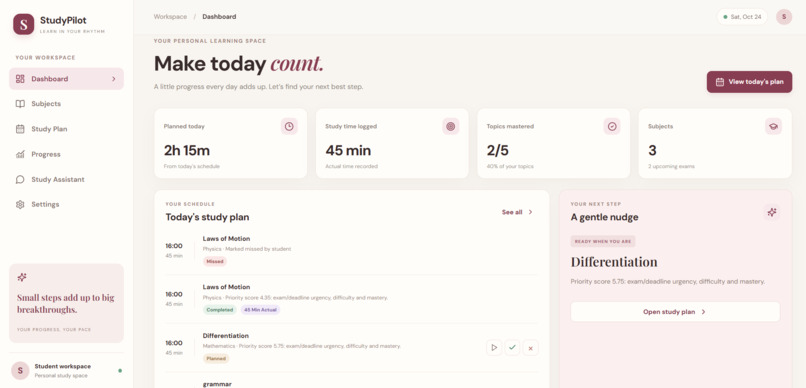Click Differentiation title in study plan list
Image resolution: width=806 pixels, height=388 pixels.
coord(226,336)
